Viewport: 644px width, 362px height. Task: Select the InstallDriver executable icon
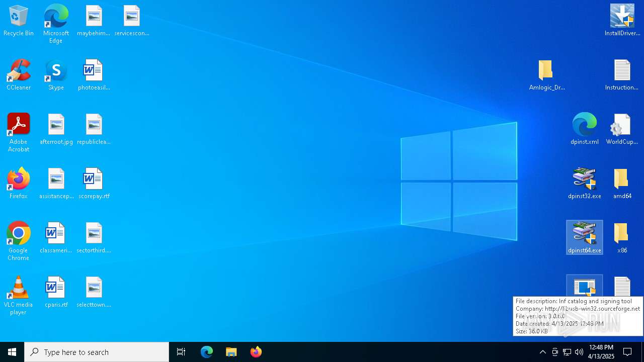coord(622,21)
